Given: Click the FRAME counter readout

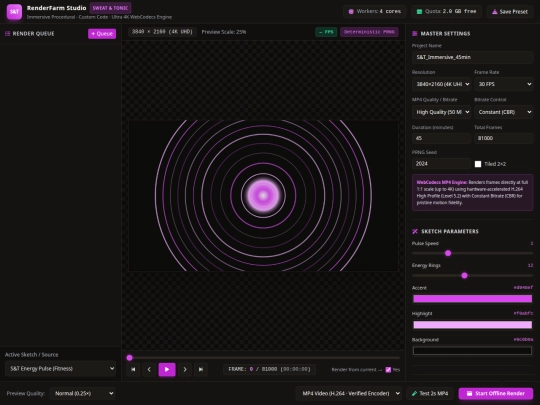Looking at the screenshot, I should [x=269, y=369].
